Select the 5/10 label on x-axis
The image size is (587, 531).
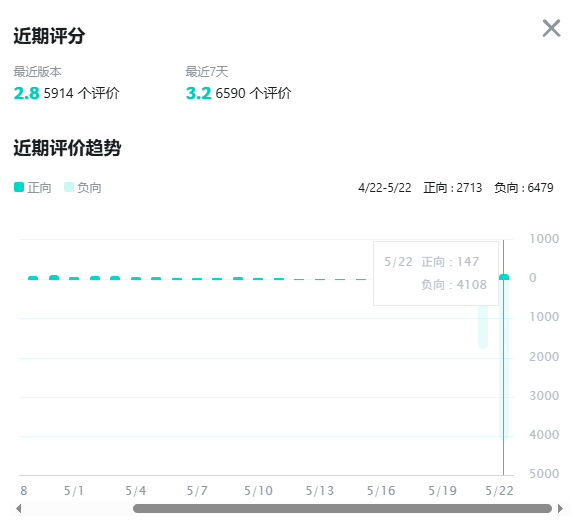tap(258, 491)
